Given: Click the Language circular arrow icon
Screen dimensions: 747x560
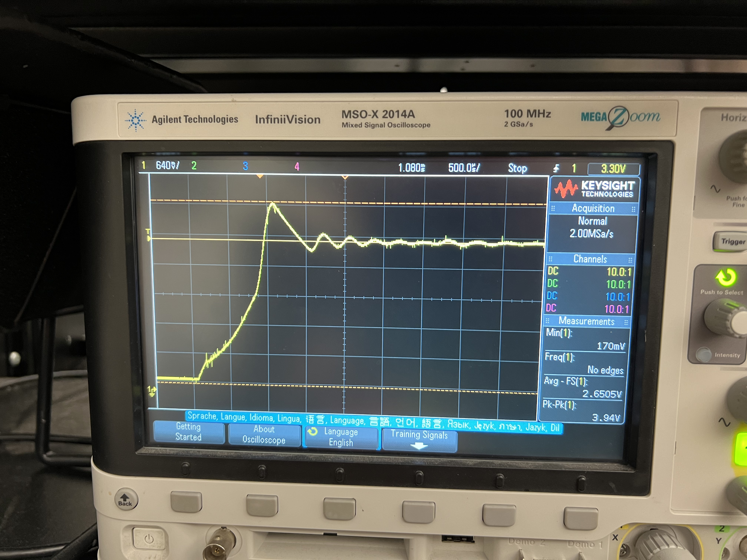Looking at the screenshot, I should [x=313, y=432].
